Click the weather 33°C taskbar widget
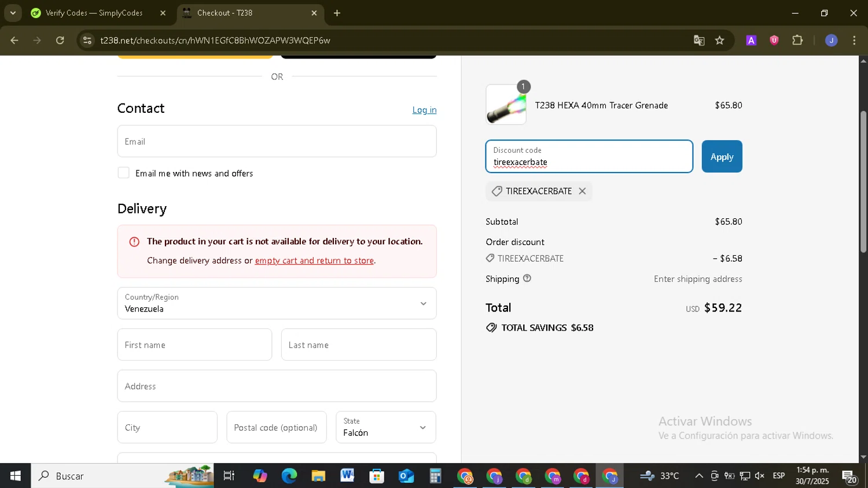Viewport: 868px width, 488px height. 660,476
